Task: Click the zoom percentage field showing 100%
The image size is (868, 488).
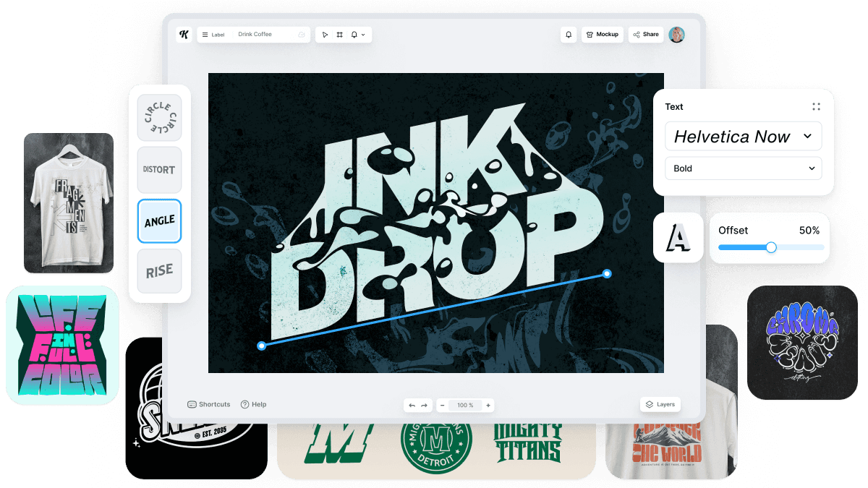Action: [x=465, y=405]
